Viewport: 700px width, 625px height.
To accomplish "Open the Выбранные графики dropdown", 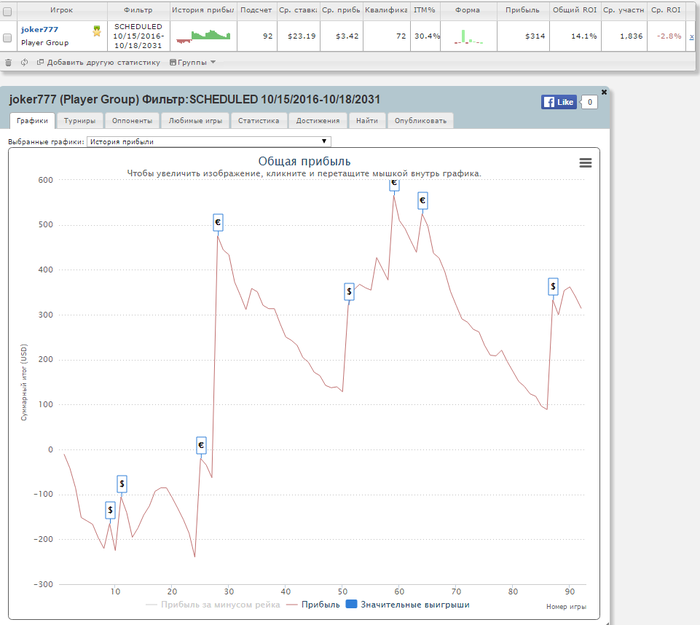I will tap(209, 142).
